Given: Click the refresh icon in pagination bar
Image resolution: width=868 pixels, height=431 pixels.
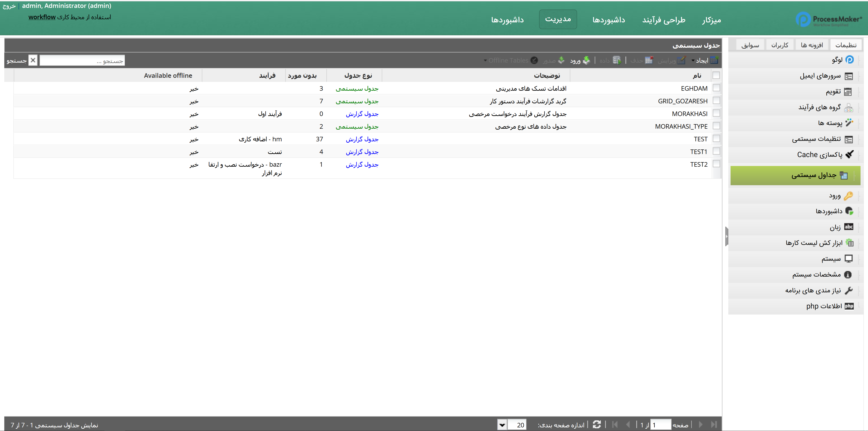Looking at the screenshot, I should point(597,425).
